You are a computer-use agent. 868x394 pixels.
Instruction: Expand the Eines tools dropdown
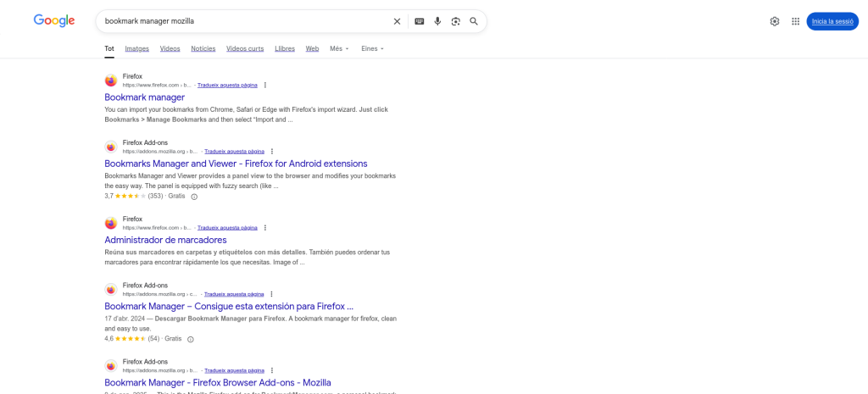(x=372, y=48)
